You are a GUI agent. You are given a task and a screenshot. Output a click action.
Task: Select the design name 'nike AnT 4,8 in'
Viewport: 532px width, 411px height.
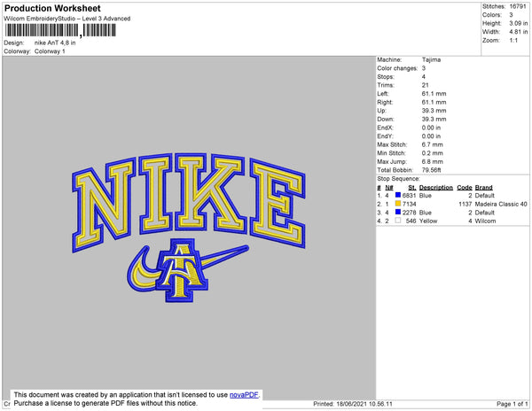tap(55, 43)
